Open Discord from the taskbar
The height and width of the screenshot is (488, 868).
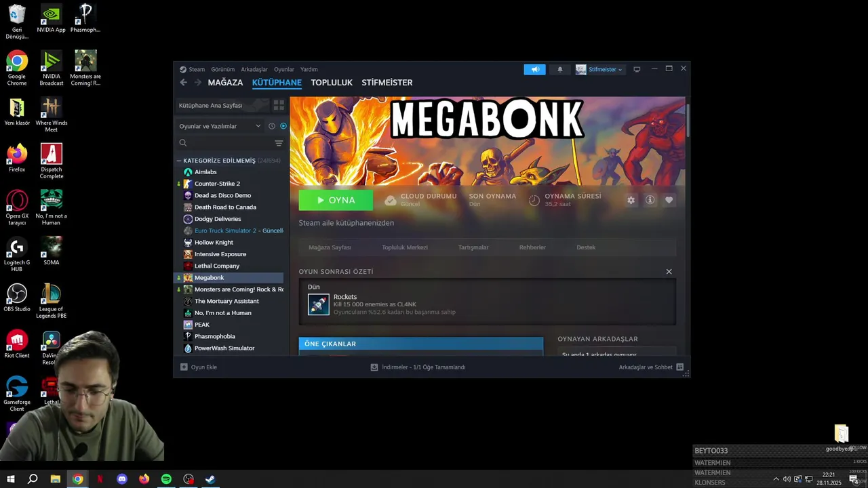click(122, 479)
